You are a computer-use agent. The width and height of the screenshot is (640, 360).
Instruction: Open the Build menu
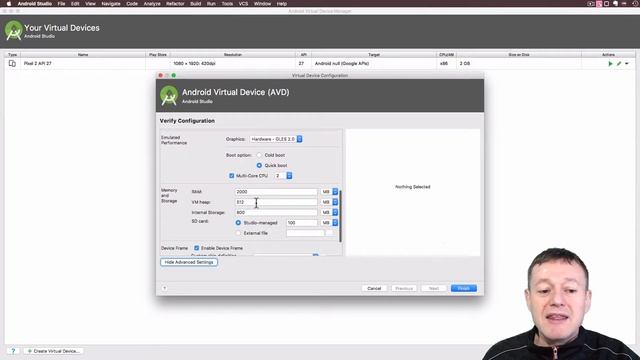click(x=196, y=4)
